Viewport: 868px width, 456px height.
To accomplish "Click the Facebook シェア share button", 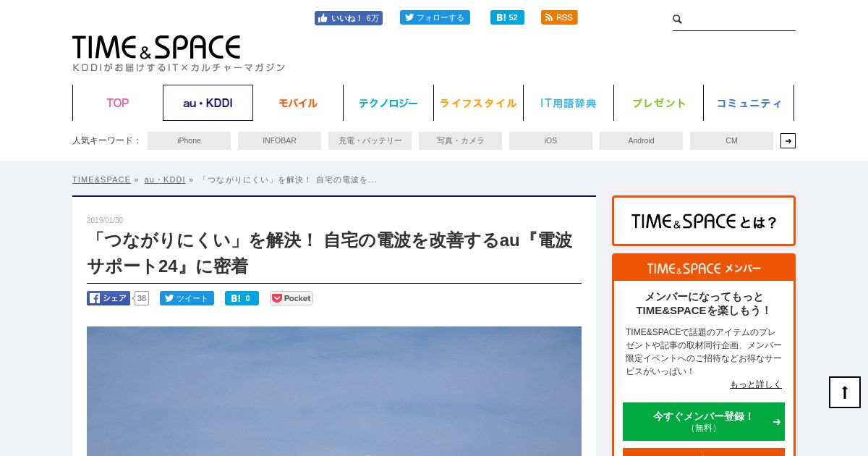I will pyautogui.click(x=109, y=298).
